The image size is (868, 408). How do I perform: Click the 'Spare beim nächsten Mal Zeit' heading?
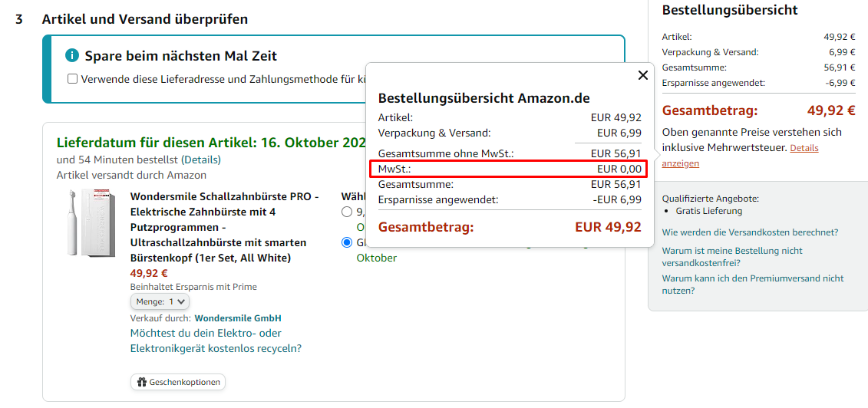[x=180, y=56]
